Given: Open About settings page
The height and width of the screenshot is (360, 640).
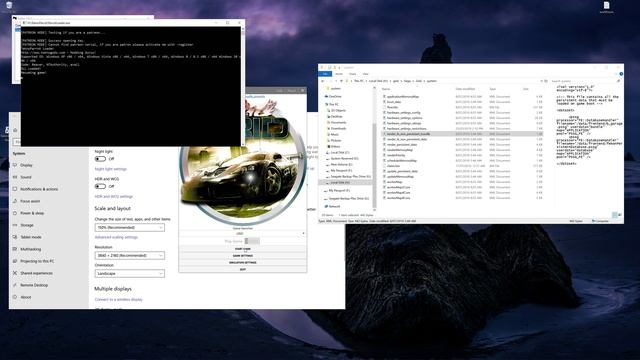Looking at the screenshot, I should tap(25, 297).
